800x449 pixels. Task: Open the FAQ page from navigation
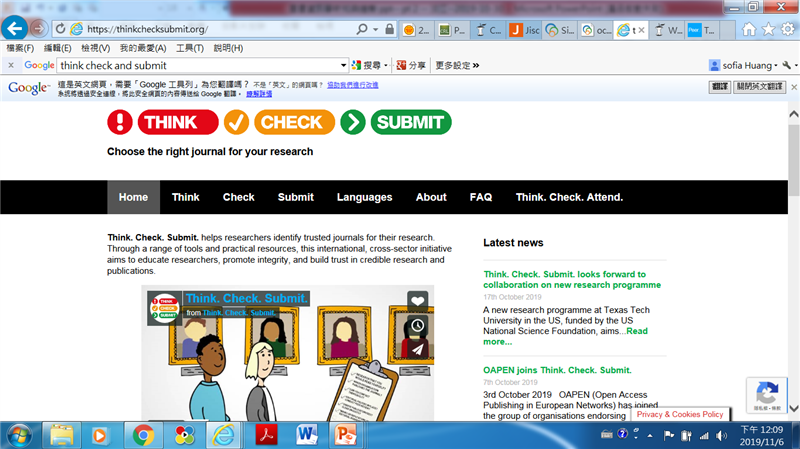pos(481,197)
